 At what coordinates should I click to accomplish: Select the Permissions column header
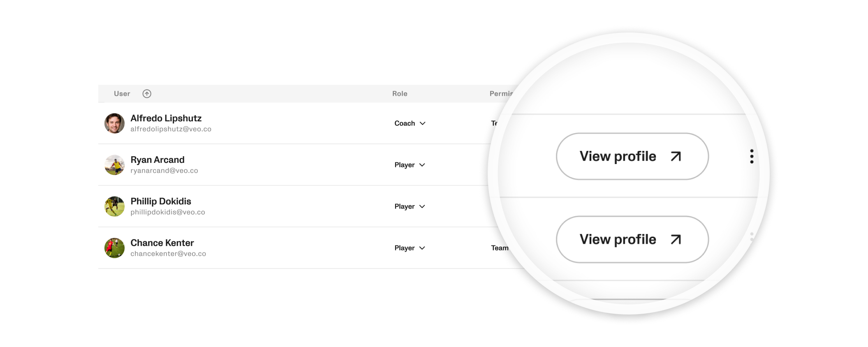tap(501, 94)
